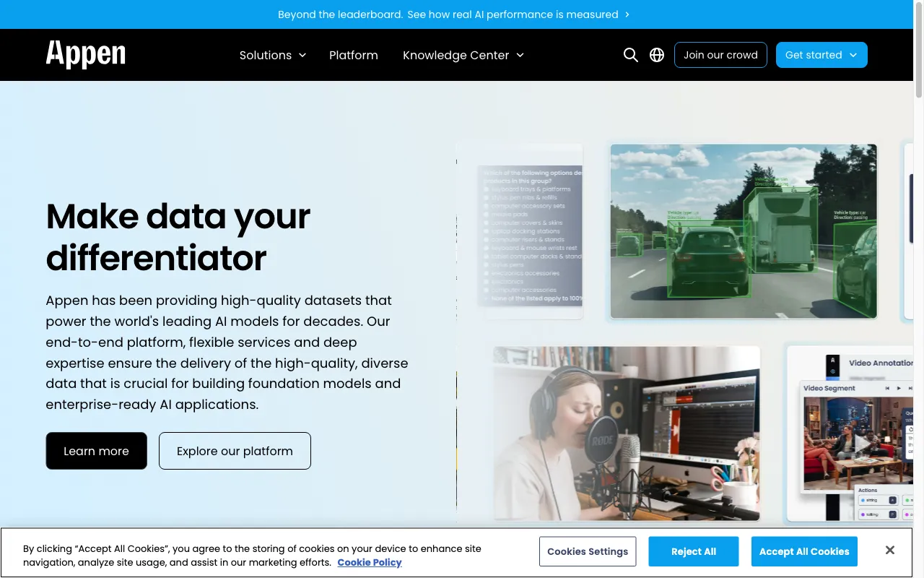Open the site search icon
The height and width of the screenshot is (578, 924).
coord(631,55)
